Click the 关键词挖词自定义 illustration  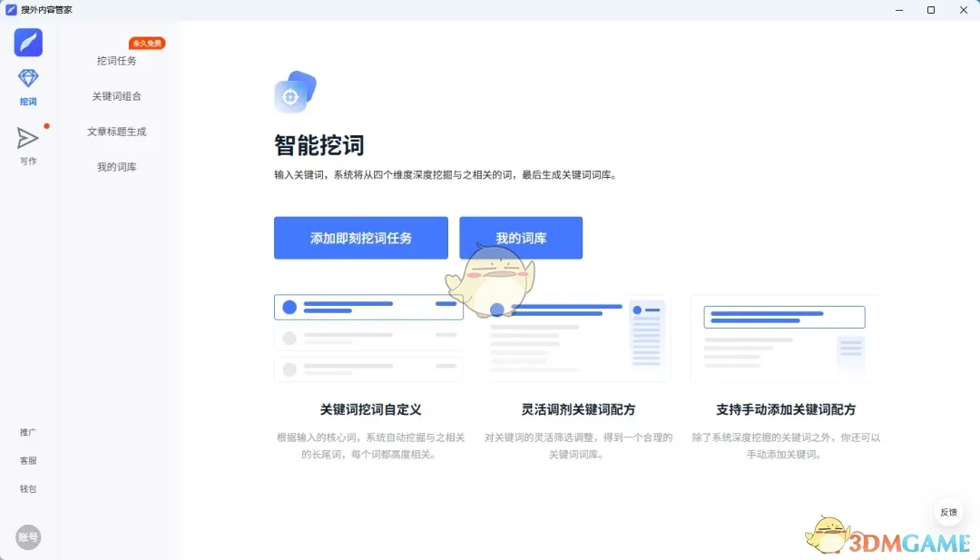(368, 338)
